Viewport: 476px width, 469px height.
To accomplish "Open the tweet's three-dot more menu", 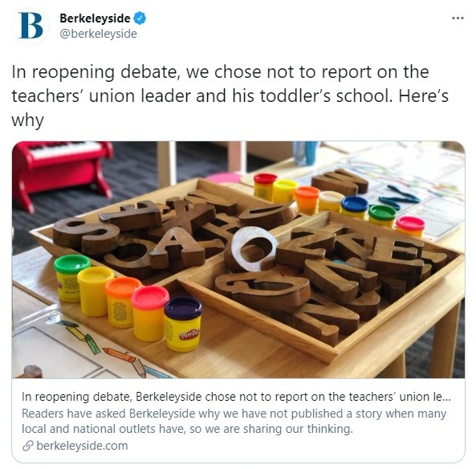I will (458, 18).
